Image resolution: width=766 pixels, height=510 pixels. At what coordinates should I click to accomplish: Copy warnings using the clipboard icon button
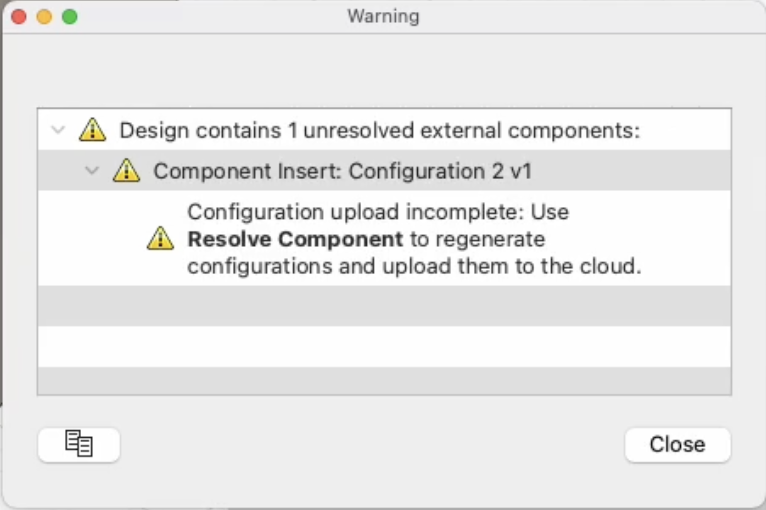point(79,444)
